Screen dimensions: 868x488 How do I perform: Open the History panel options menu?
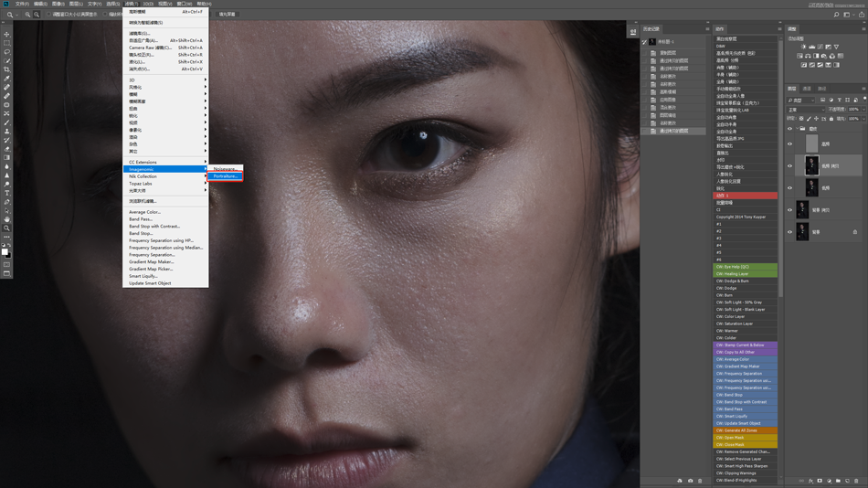(707, 29)
